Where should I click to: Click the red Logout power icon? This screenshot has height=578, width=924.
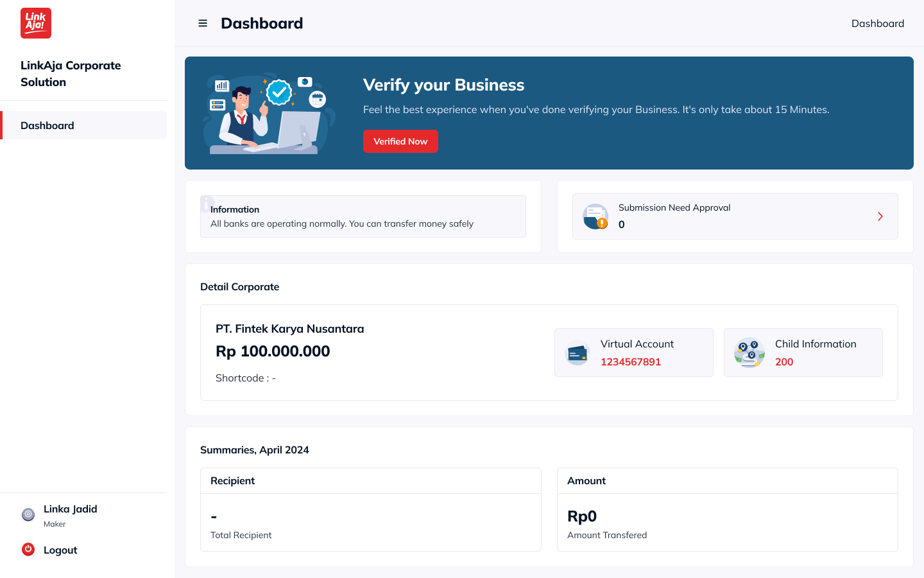point(28,549)
